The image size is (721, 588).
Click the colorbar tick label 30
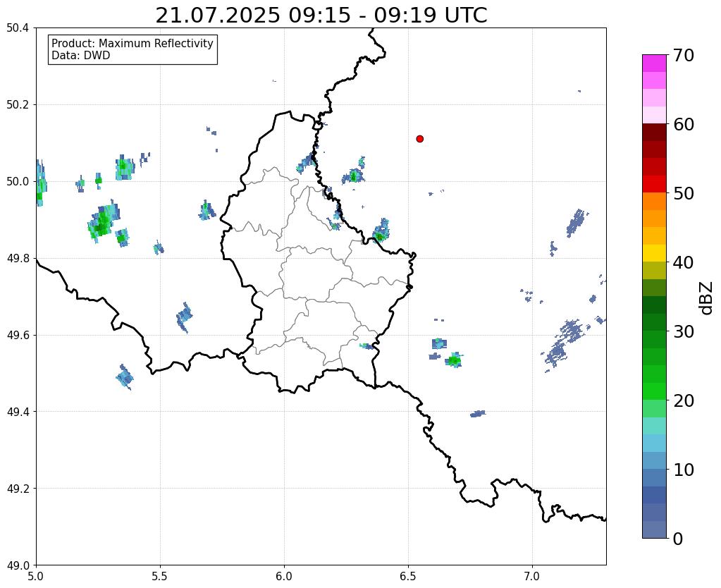[x=684, y=331]
